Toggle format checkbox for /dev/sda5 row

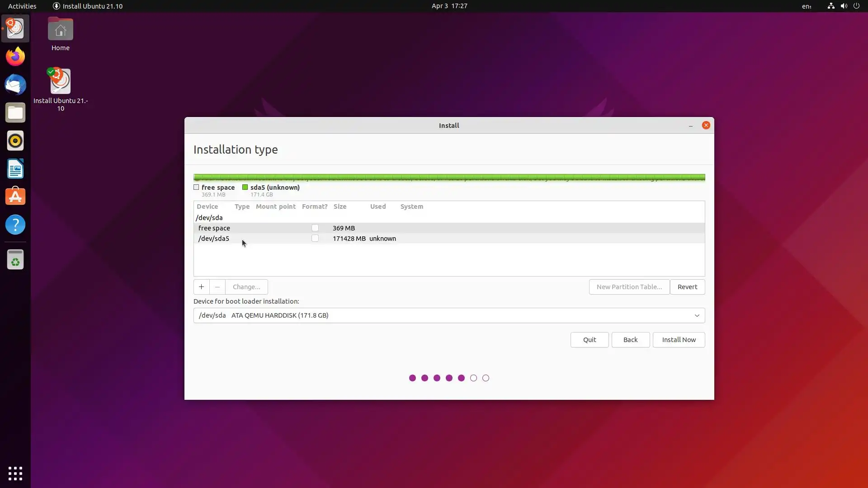315,239
